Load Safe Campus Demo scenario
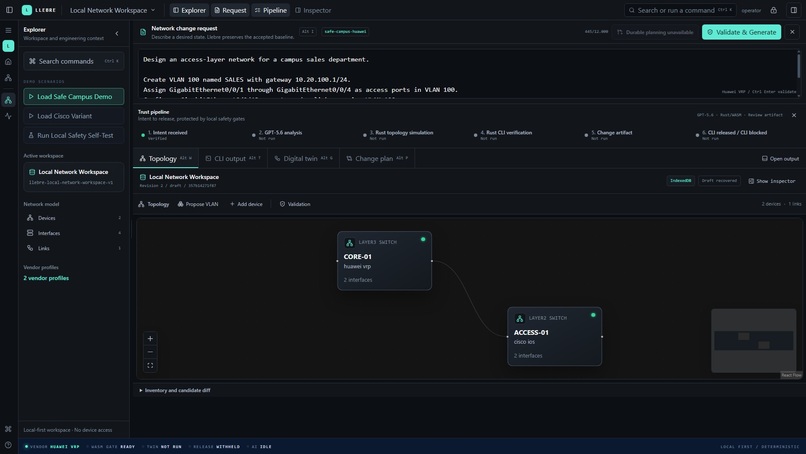Image resolution: width=806 pixels, height=454 pixels. [x=74, y=97]
